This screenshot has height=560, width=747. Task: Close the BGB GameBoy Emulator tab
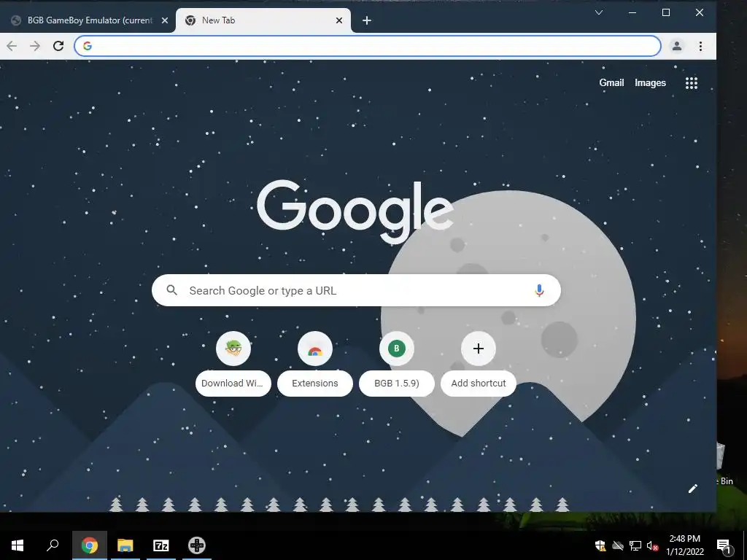[165, 20]
